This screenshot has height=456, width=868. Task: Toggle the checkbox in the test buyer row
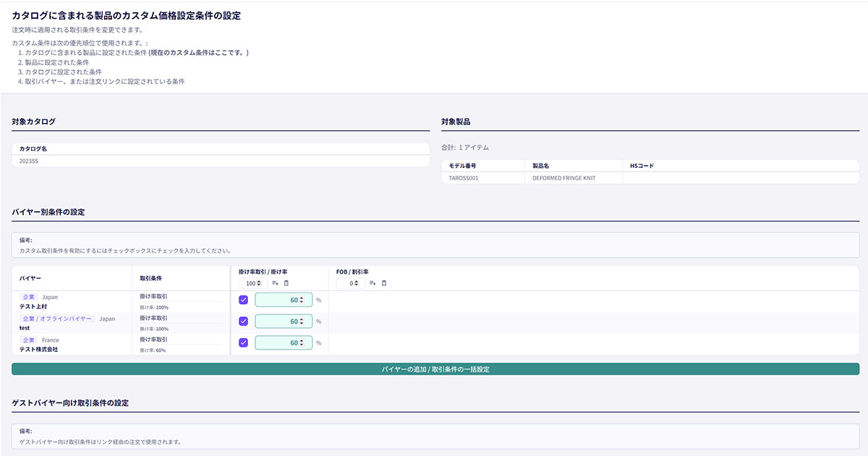click(243, 321)
